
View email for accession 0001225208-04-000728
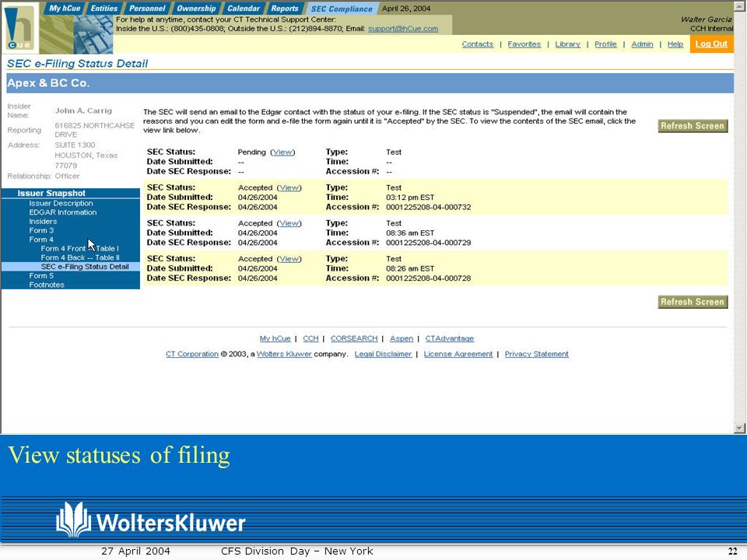[x=289, y=259]
